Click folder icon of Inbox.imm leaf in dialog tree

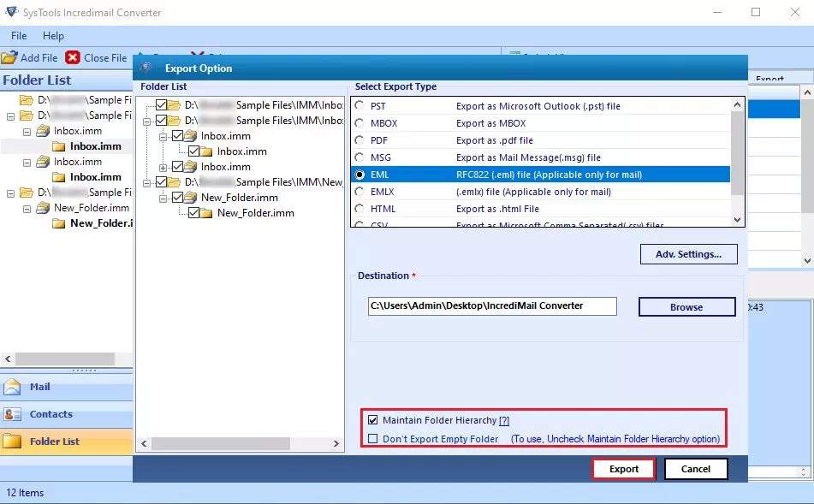pyautogui.click(x=206, y=151)
